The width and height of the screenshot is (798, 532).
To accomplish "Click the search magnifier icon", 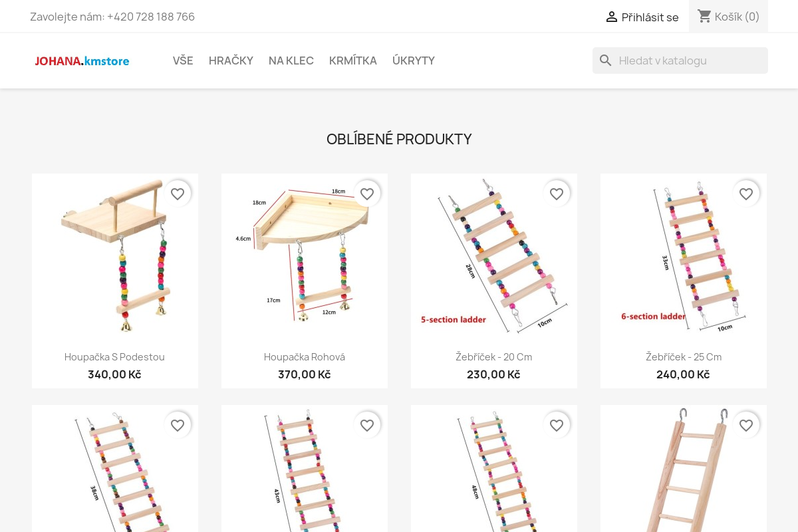I will [x=605, y=61].
